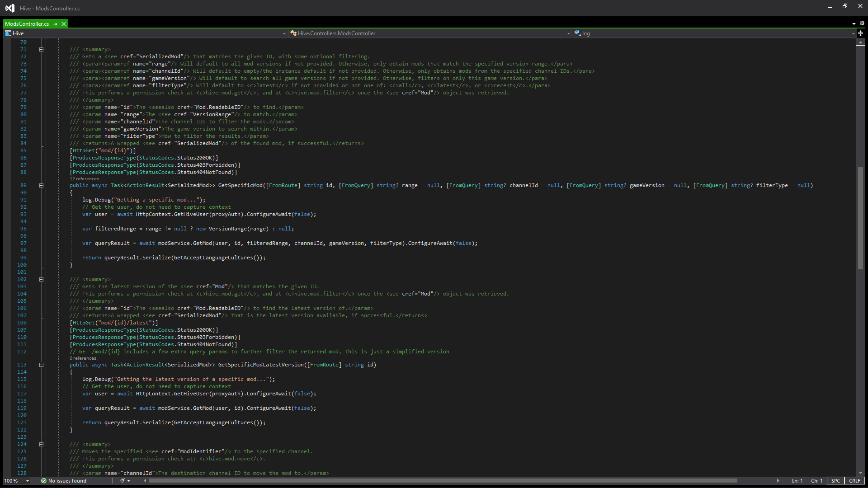Click 'GetSpecificModLatestVersion' method name

point(261,365)
